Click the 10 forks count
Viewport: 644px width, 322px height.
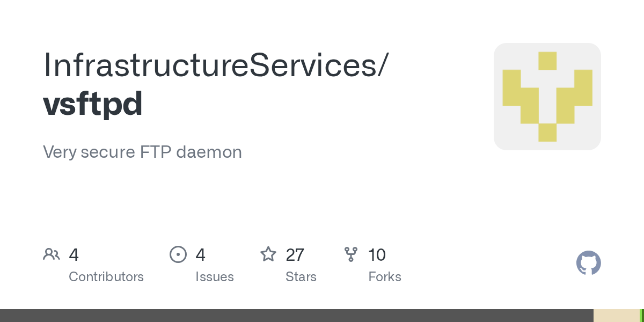point(377,255)
